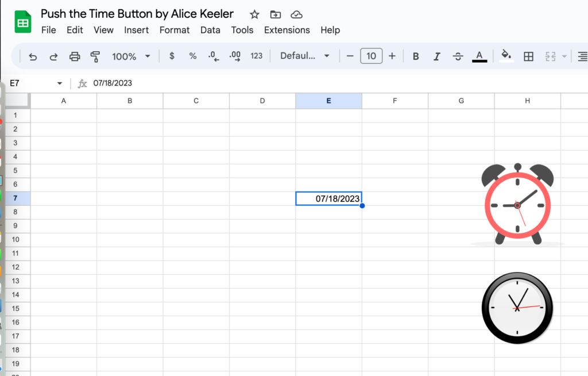Open the Default font dropdown
Image resolution: width=588 pixels, height=376 pixels.
point(305,56)
